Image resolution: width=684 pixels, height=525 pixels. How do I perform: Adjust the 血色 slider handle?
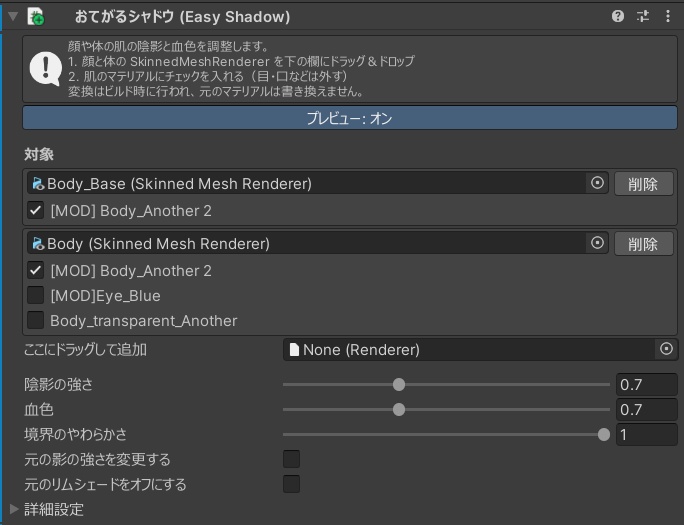coord(399,409)
